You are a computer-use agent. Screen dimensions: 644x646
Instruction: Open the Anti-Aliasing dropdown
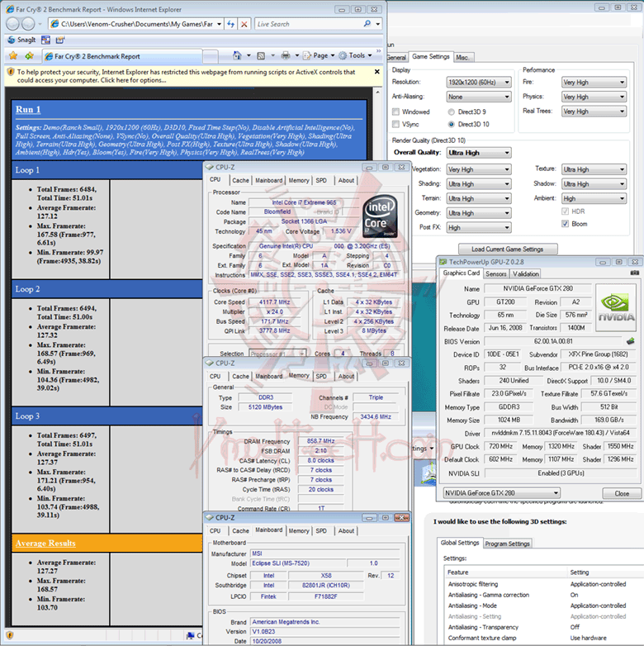coord(479,97)
